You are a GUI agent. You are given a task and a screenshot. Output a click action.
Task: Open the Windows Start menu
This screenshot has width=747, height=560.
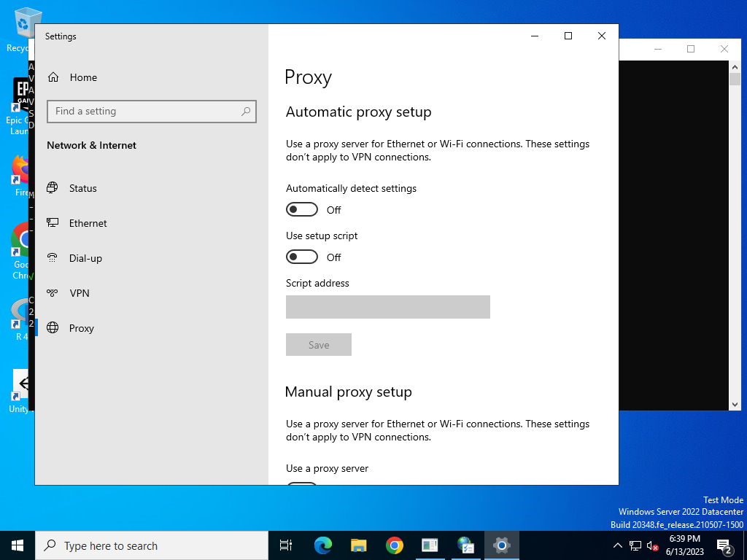click(x=18, y=545)
